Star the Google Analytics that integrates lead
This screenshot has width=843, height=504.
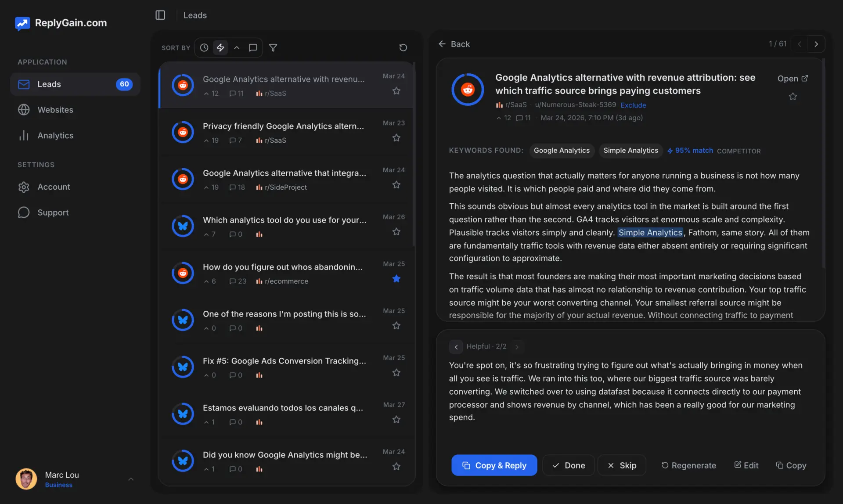tap(396, 185)
